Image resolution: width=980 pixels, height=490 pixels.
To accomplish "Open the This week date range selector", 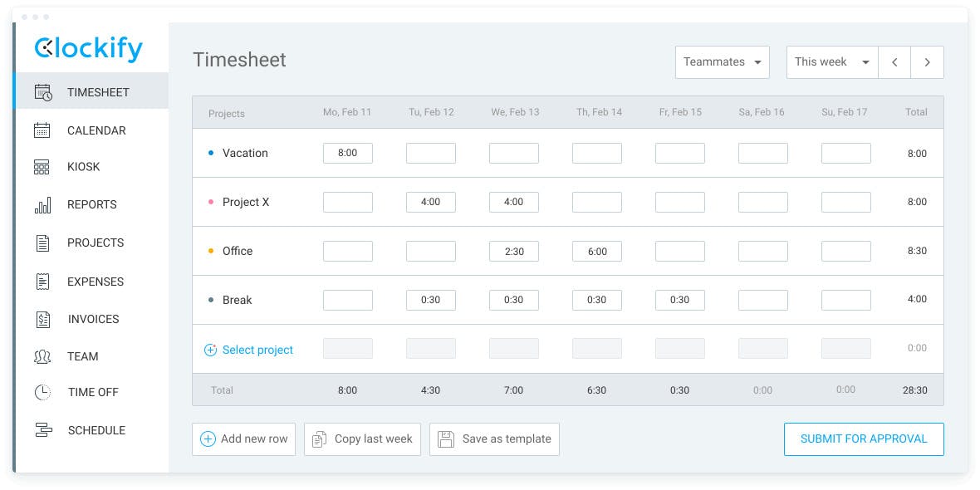I will pos(831,61).
